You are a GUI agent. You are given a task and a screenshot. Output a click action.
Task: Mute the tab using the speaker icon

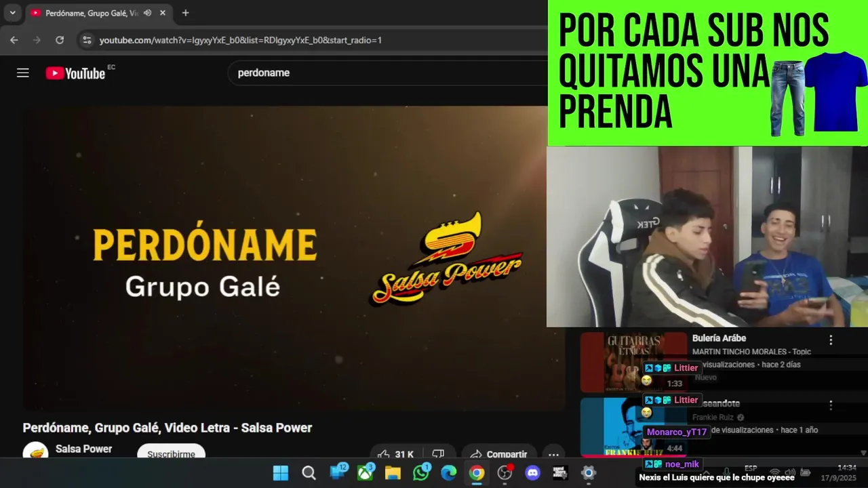click(147, 13)
